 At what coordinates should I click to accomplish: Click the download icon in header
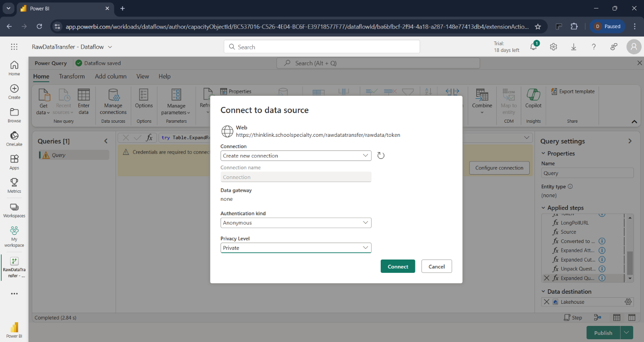pos(574,47)
